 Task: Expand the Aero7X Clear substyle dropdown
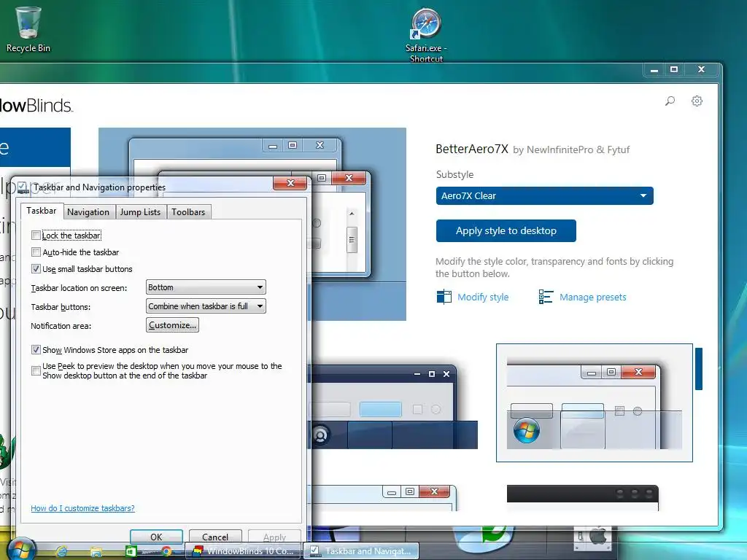tap(544, 195)
